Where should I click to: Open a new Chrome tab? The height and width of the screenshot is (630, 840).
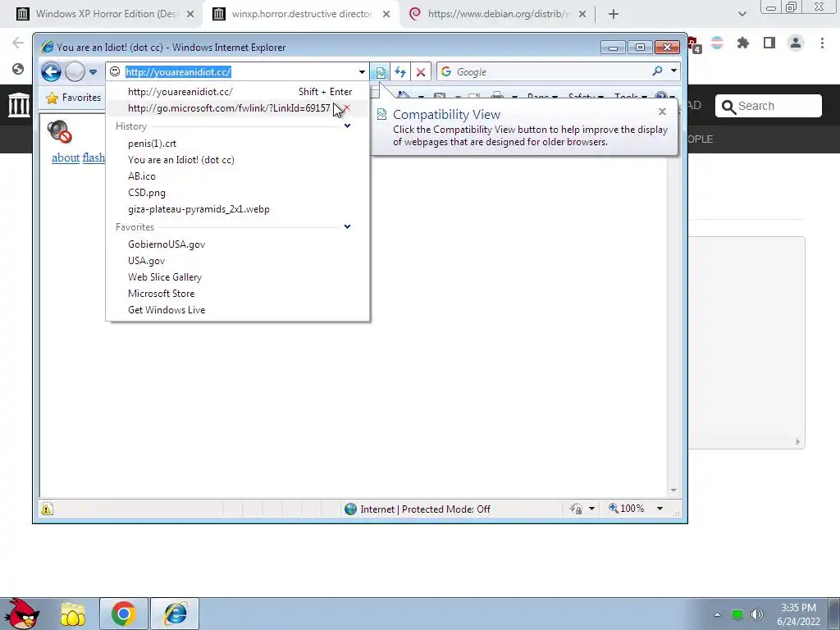click(x=614, y=14)
